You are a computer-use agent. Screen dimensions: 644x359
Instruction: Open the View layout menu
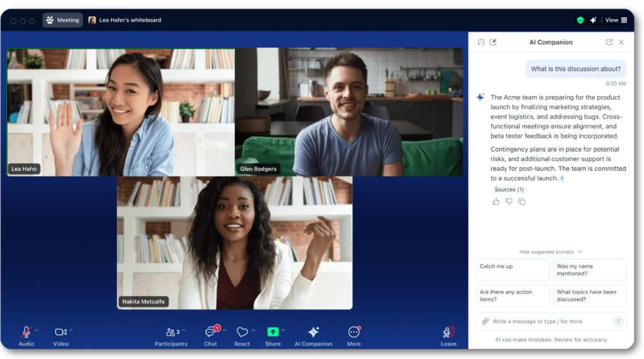[x=616, y=19]
